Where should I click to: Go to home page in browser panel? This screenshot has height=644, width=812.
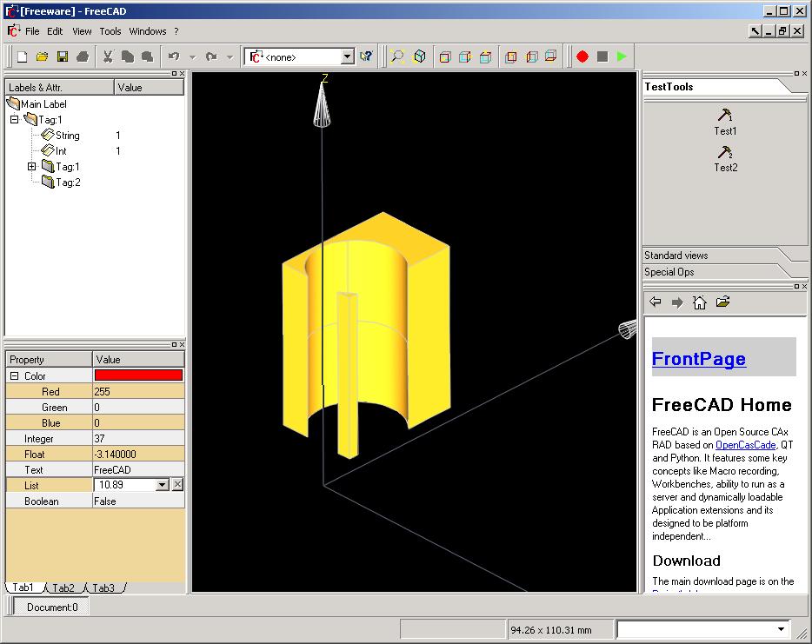click(699, 302)
